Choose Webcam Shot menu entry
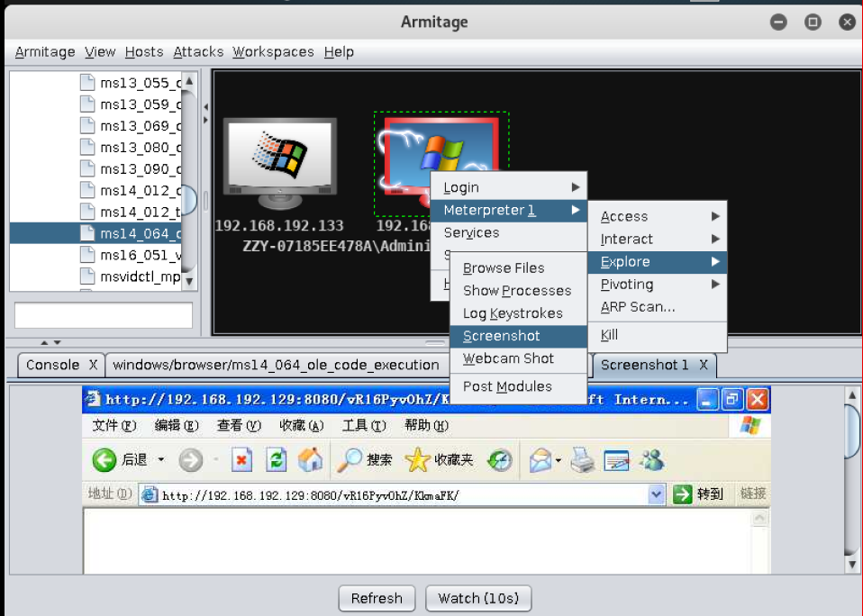The height and width of the screenshot is (616, 863). 518,358
